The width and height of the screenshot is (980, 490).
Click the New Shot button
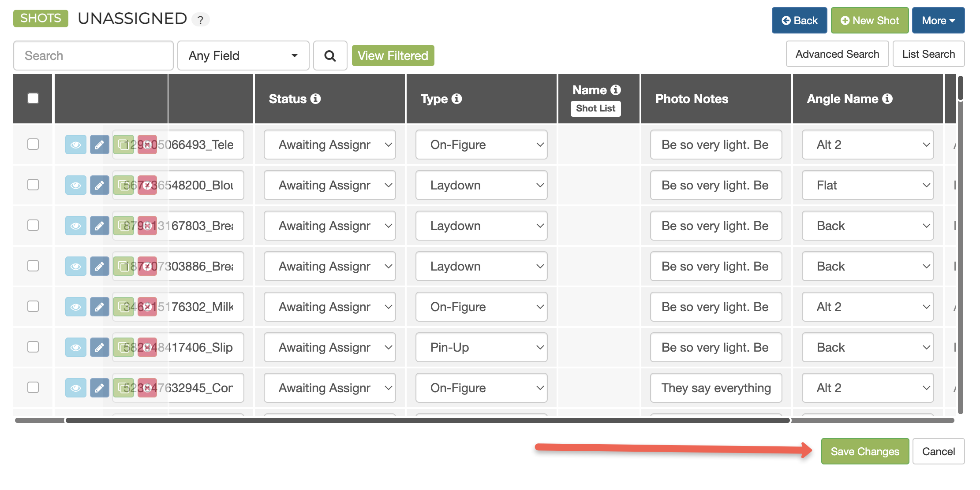(869, 21)
